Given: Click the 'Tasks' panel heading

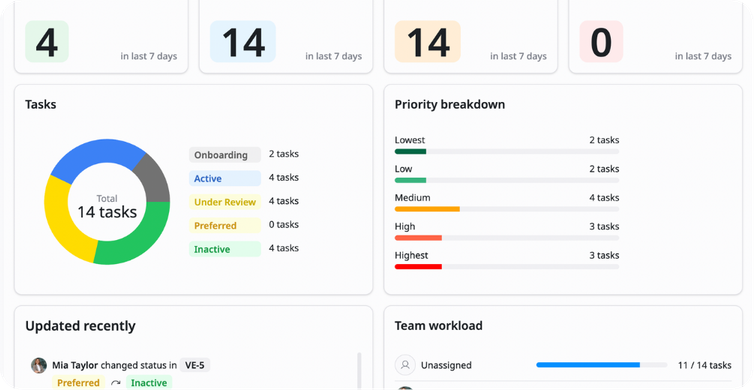Looking at the screenshot, I should pos(40,104).
